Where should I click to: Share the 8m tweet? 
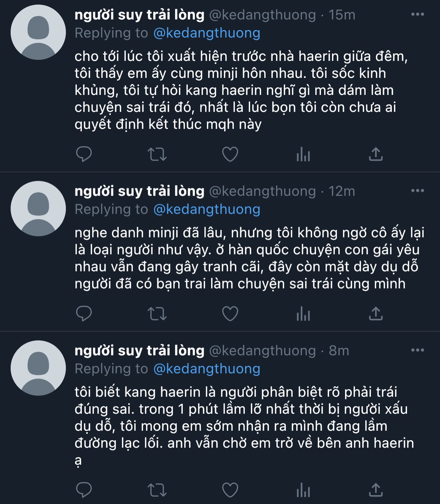tap(376, 490)
